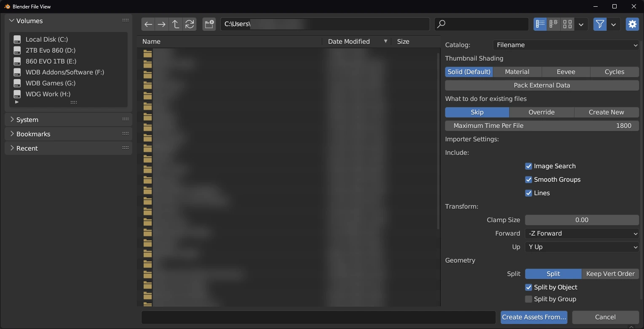
Task: Expand the Bookmarks panel
Action: pos(33,134)
